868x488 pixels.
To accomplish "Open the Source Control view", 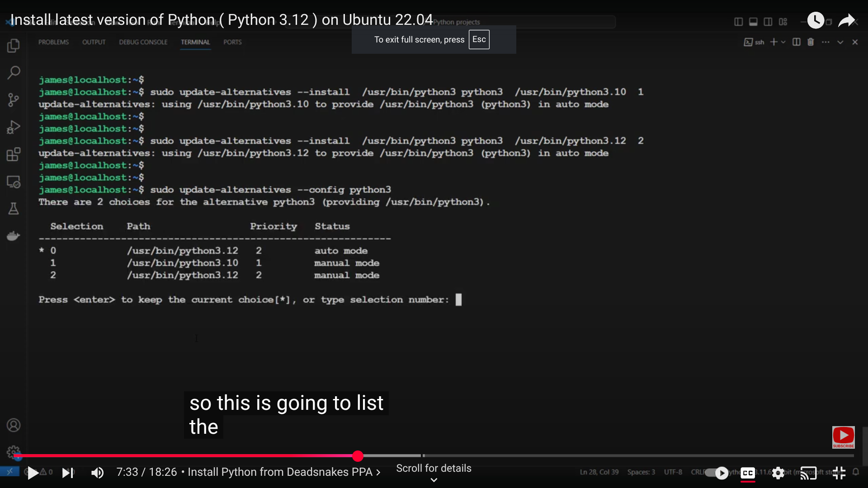I will click(x=14, y=100).
